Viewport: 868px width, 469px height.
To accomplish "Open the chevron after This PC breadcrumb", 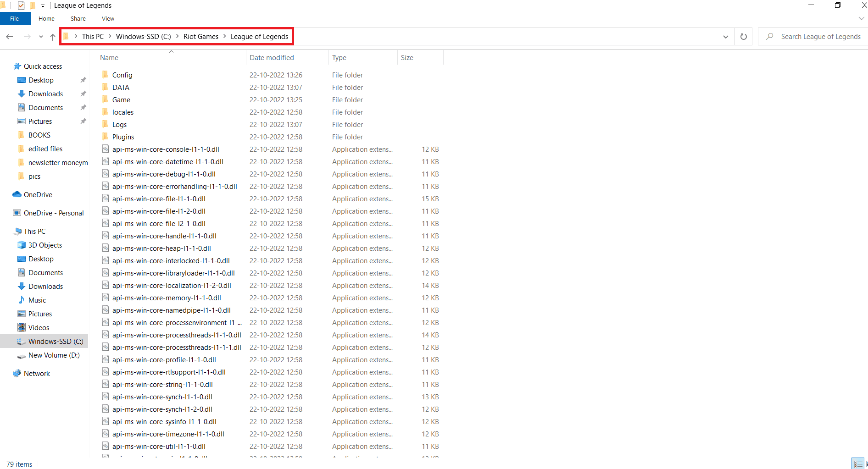I will click(110, 36).
